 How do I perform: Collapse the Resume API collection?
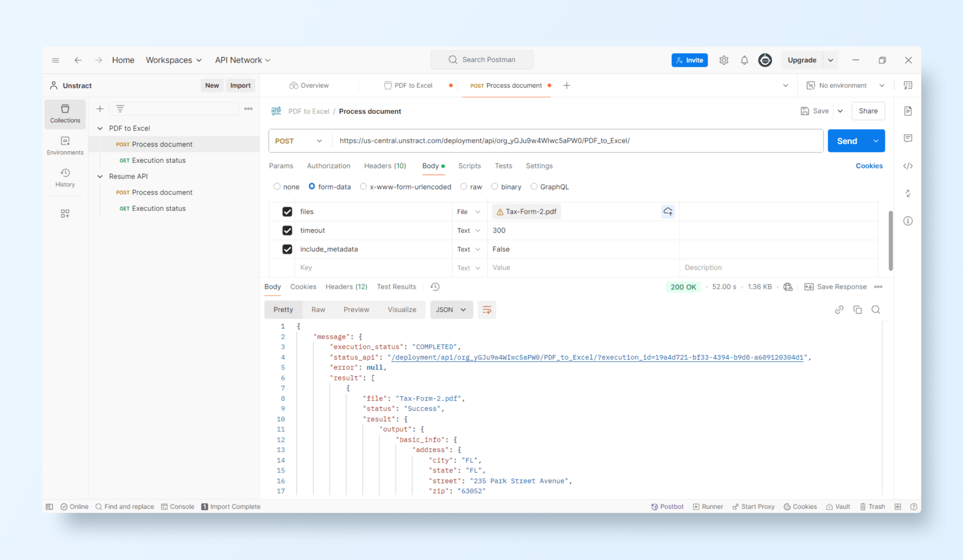click(x=100, y=176)
